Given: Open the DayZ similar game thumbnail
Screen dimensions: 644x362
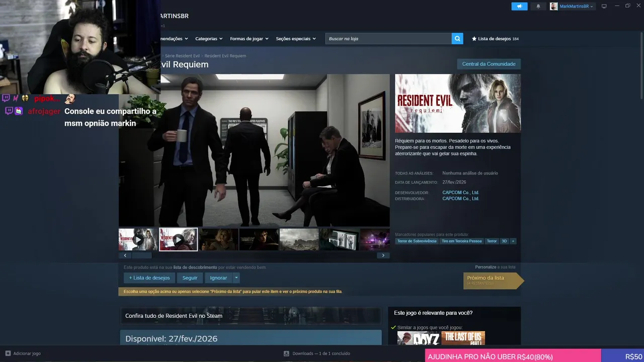Looking at the screenshot, I should (419, 338).
